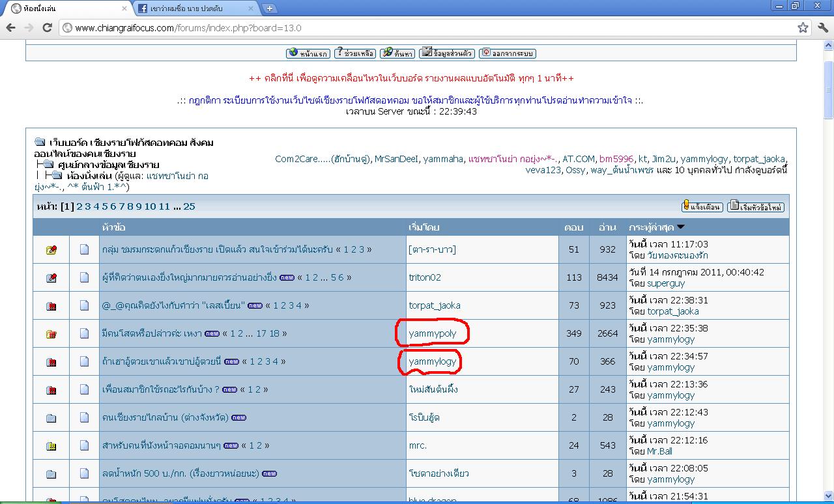Open the Chrome wrench settings menu
Viewport: 834px width, 504px height.
point(822,28)
